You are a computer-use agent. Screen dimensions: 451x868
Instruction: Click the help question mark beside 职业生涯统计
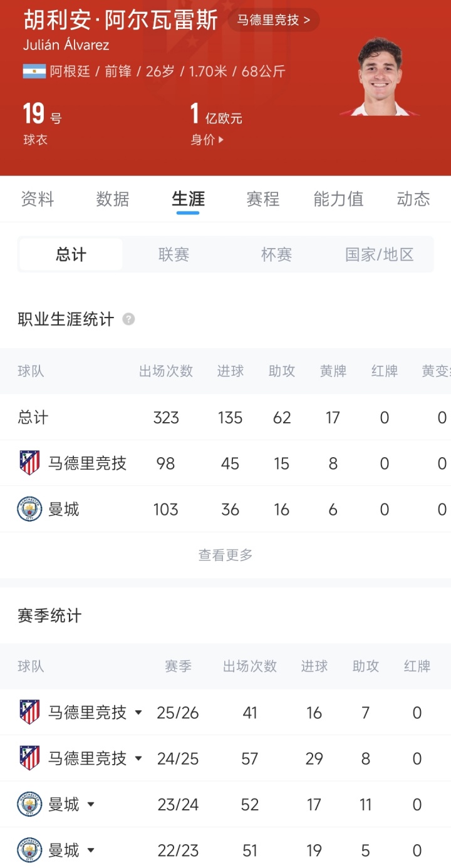pyautogui.click(x=128, y=319)
